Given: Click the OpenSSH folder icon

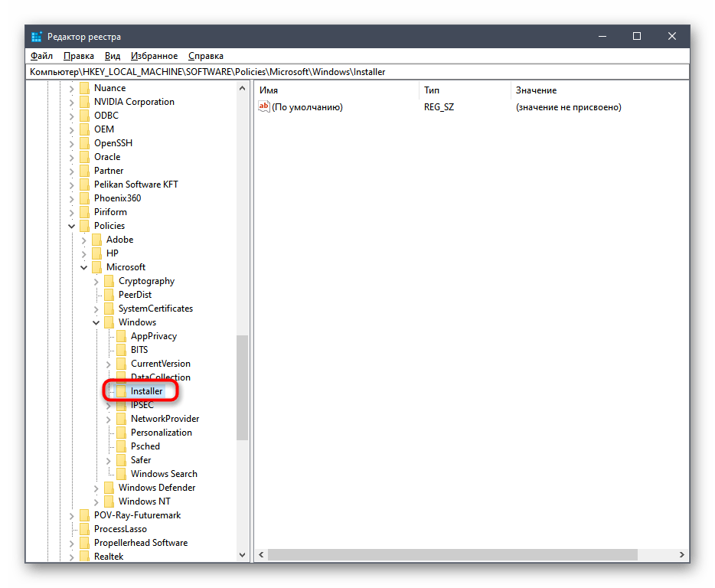Looking at the screenshot, I should tap(84, 143).
